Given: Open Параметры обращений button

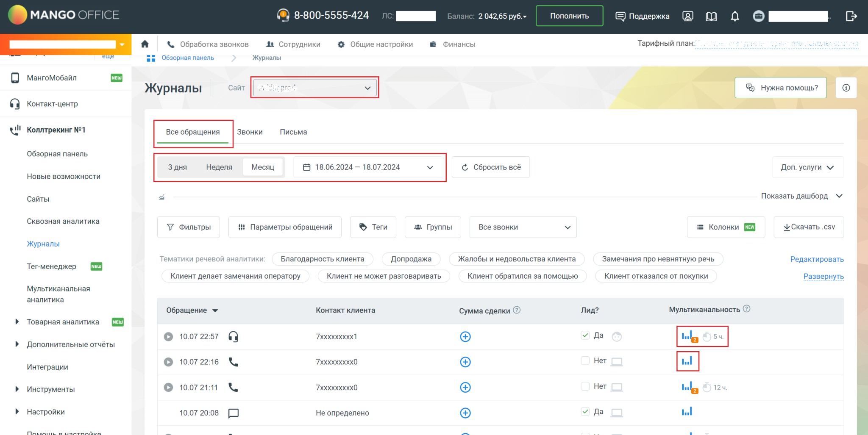Looking at the screenshot, I should (285, 227).
